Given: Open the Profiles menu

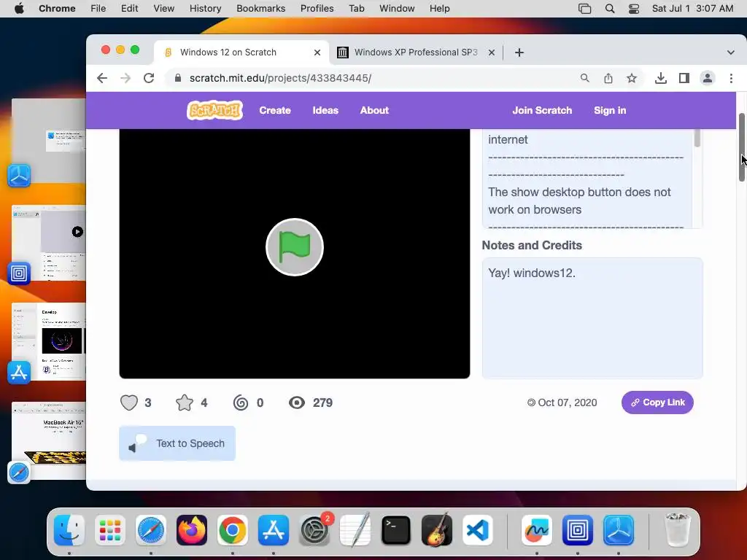Looking at the screenshot, I should (x=317, y=9).
